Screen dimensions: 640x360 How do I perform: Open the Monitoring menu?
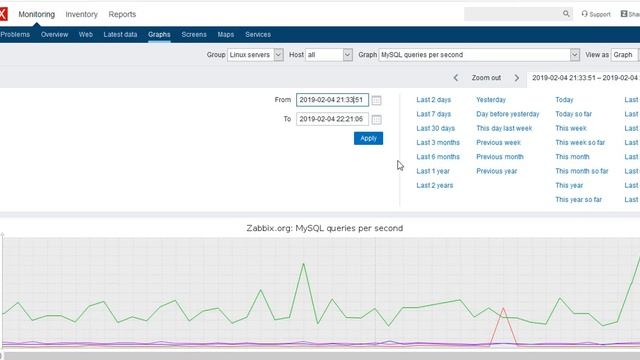36,14
